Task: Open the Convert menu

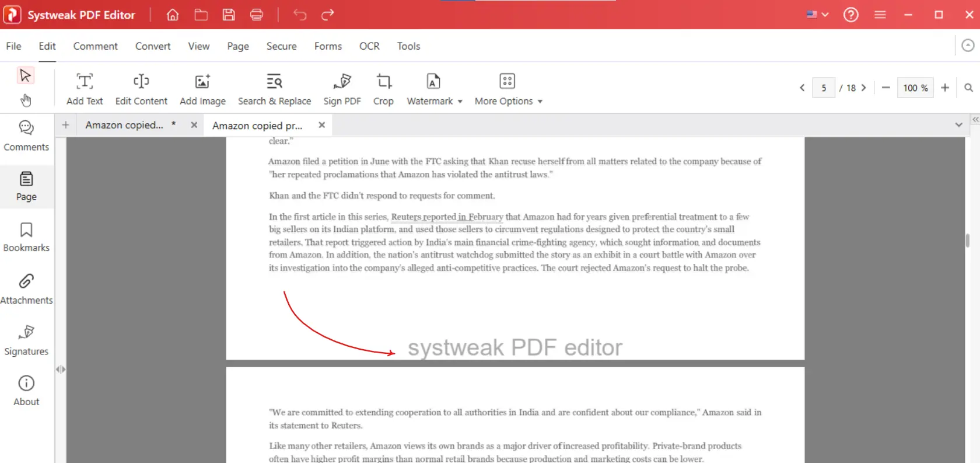Action: coord(153,46)
